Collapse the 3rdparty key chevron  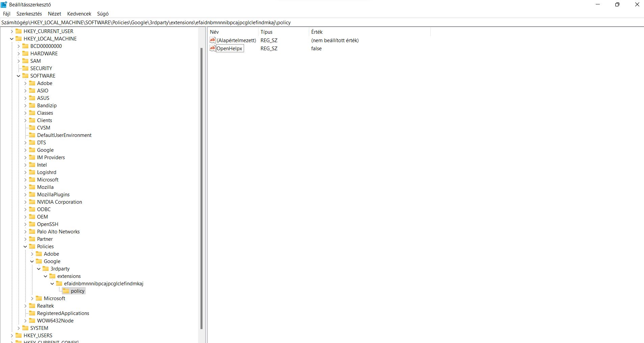(39, 269)
